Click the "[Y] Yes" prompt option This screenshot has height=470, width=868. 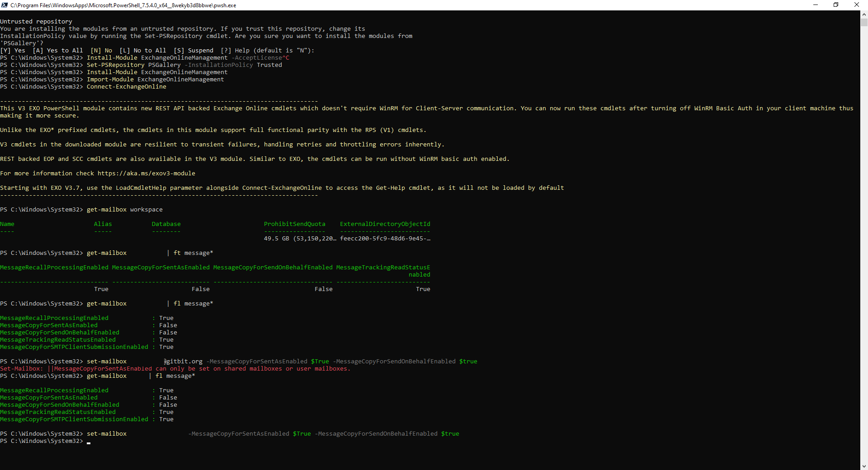(x=13, y=51)
